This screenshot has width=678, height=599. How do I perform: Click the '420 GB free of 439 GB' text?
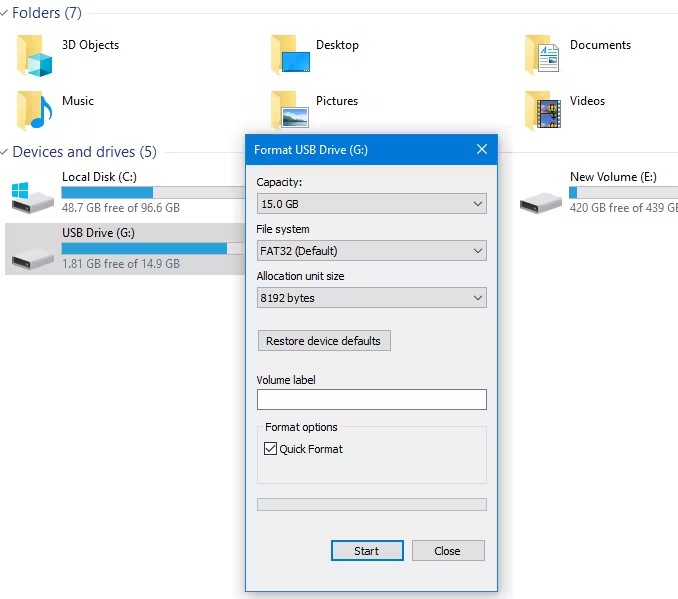point(624,208)
